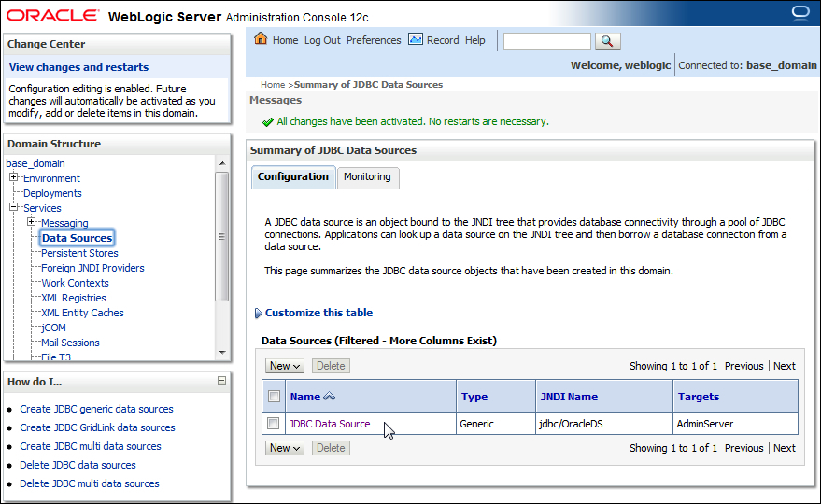
Task: Open the JDBC Data Source link
Action: pos(330,424)
